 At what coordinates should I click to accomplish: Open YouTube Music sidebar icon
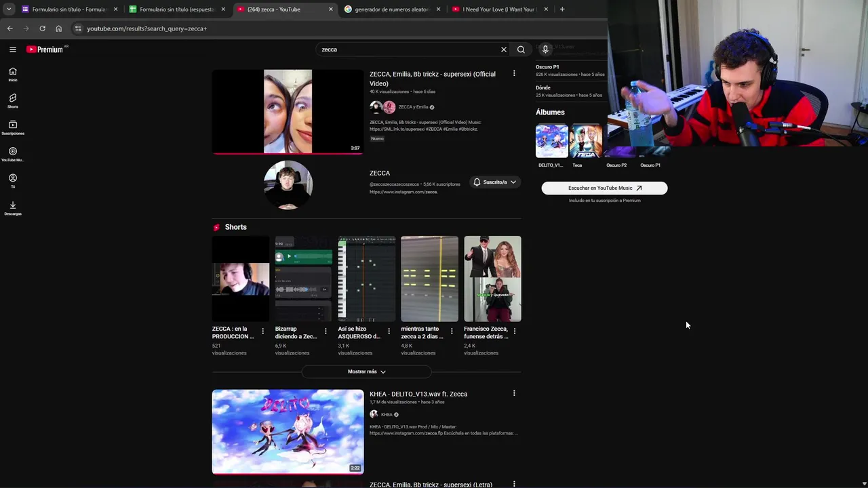(x=13, y=155)
